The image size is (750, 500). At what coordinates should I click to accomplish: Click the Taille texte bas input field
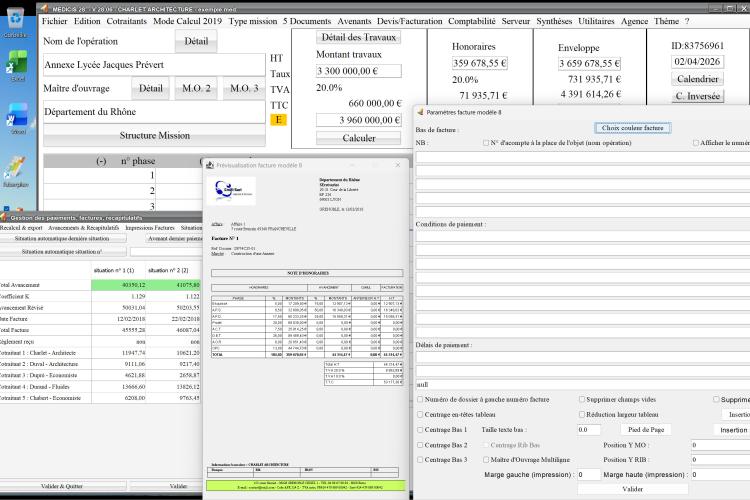pyautogui.click(x=589, y=430)
